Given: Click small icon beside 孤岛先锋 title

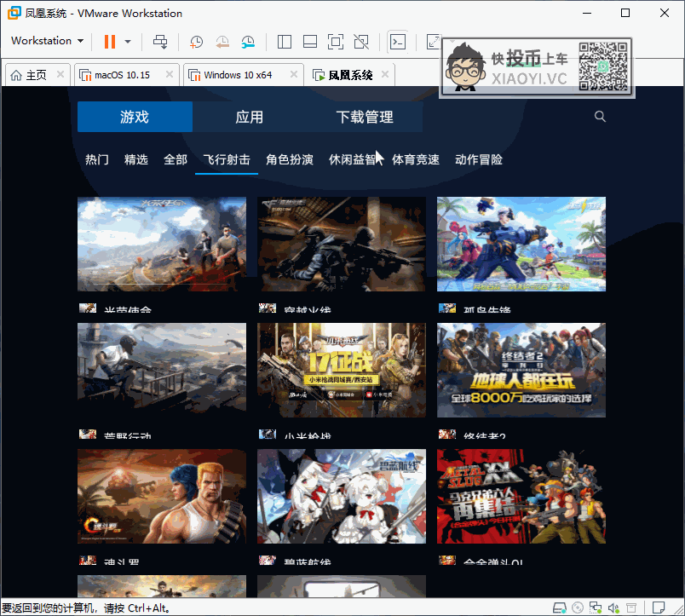Looking at the screenshot, I should pyautogui.click(x=447, y=308).
